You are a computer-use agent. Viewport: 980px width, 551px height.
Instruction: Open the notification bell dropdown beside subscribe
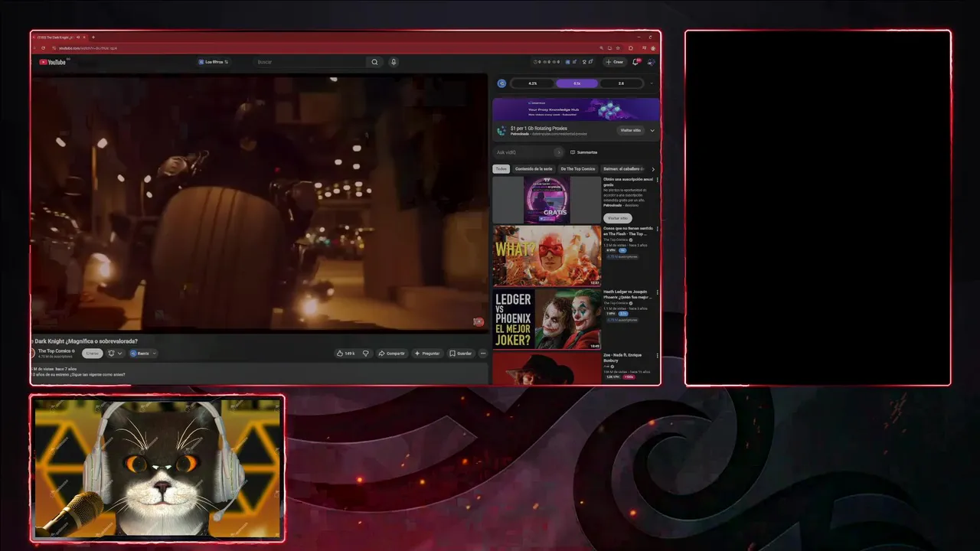click(115, 354)
